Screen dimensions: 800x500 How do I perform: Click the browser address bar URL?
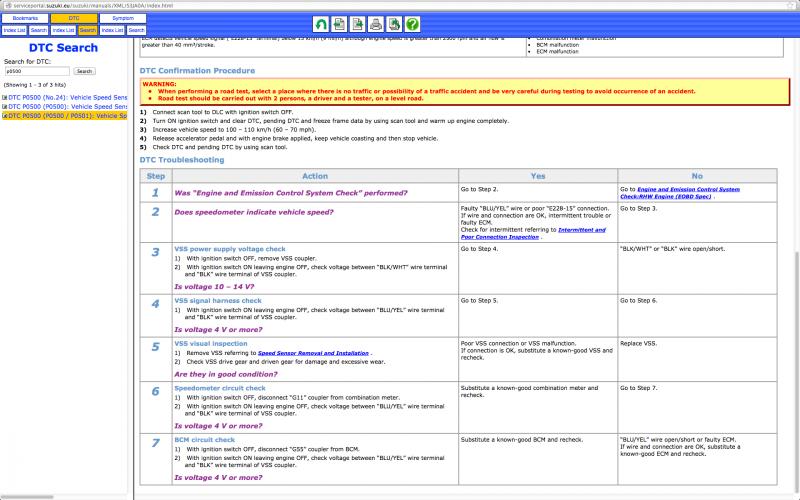tap(94, 5)
